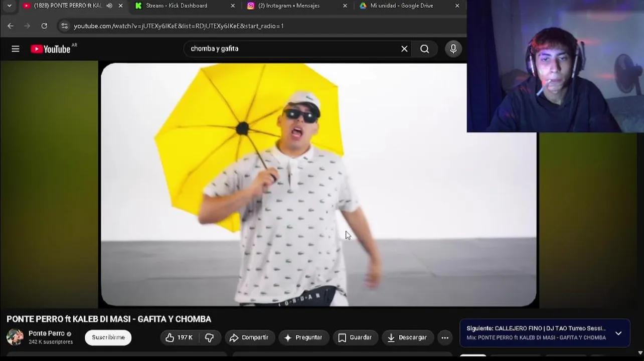Open the Ponte Perro channel avatar
Screen dimensions: 644x361
(x=15, y=337)
